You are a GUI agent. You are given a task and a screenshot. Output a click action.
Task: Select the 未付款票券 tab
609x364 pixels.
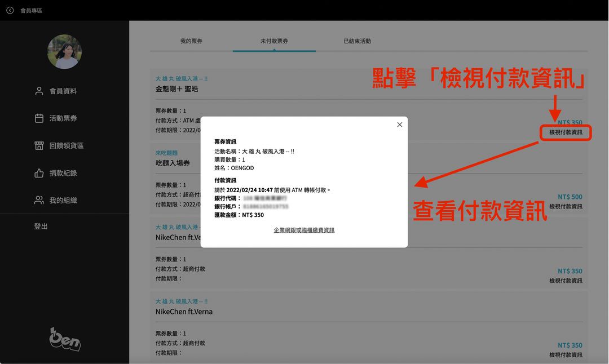click(x=274, y=41)
